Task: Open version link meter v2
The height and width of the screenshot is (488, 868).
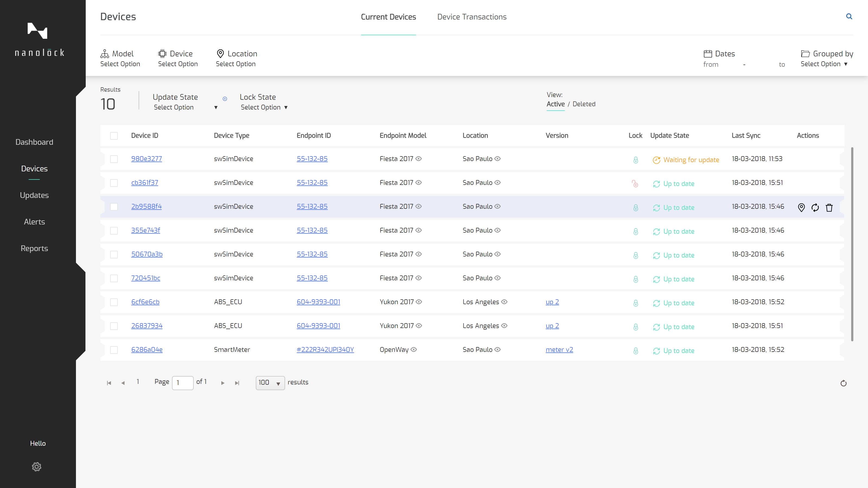Action: pyautogui.click(x=559, y=349)
